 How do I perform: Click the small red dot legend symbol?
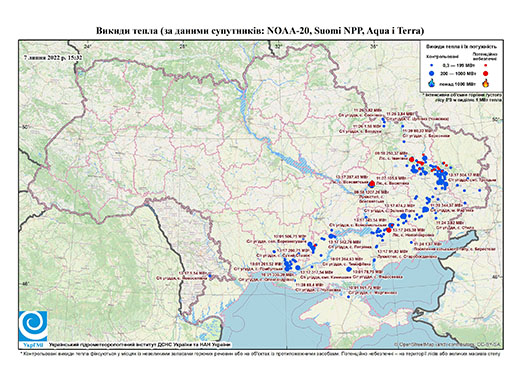click(x=485, y=65)
